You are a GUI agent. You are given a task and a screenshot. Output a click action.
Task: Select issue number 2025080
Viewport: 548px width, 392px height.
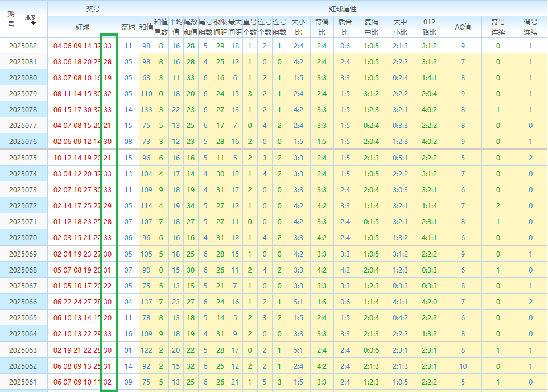coord(23,77)
